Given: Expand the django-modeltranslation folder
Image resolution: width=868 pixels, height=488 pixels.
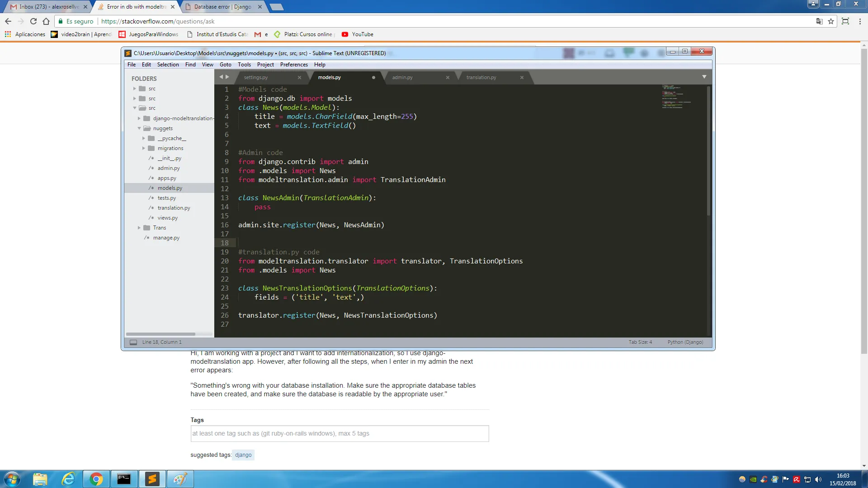Looking at the screenshot, I should click(x=139, y=118).
